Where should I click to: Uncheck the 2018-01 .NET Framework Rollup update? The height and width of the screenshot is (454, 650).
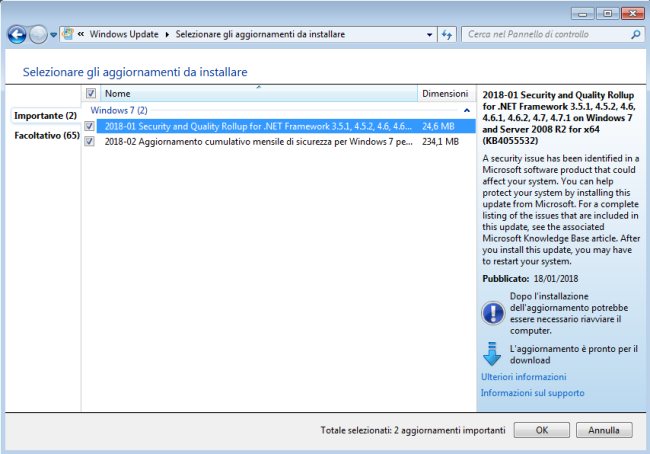[90, 126]
